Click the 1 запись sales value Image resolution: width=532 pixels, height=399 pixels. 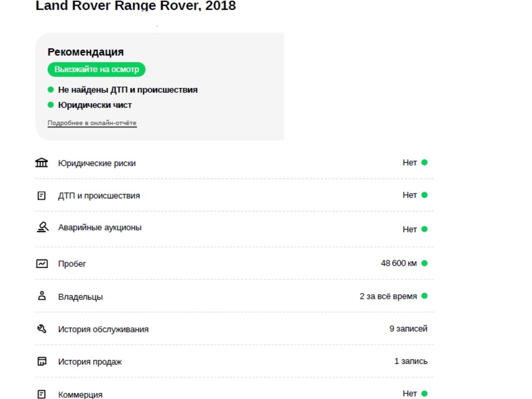click(x=411, y=361)
